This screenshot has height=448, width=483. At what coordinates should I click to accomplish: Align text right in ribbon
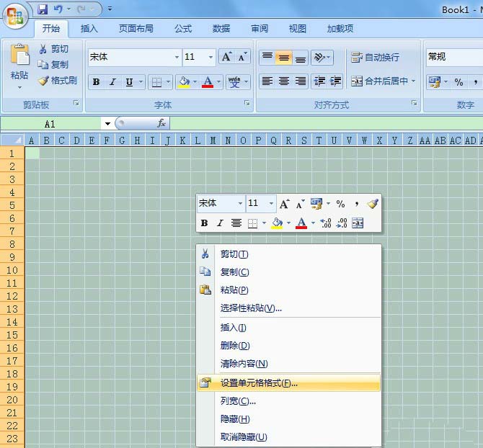[x=301, y=81]
